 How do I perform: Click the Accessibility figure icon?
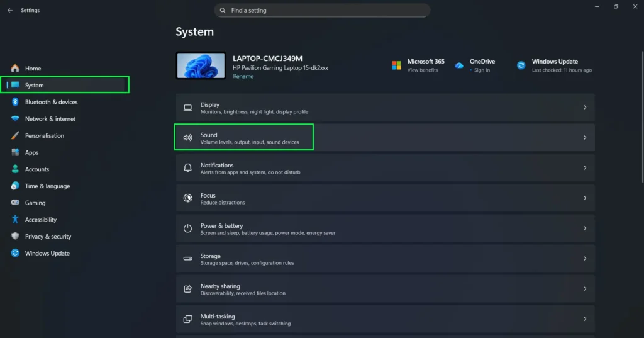(x=15, y=220)
